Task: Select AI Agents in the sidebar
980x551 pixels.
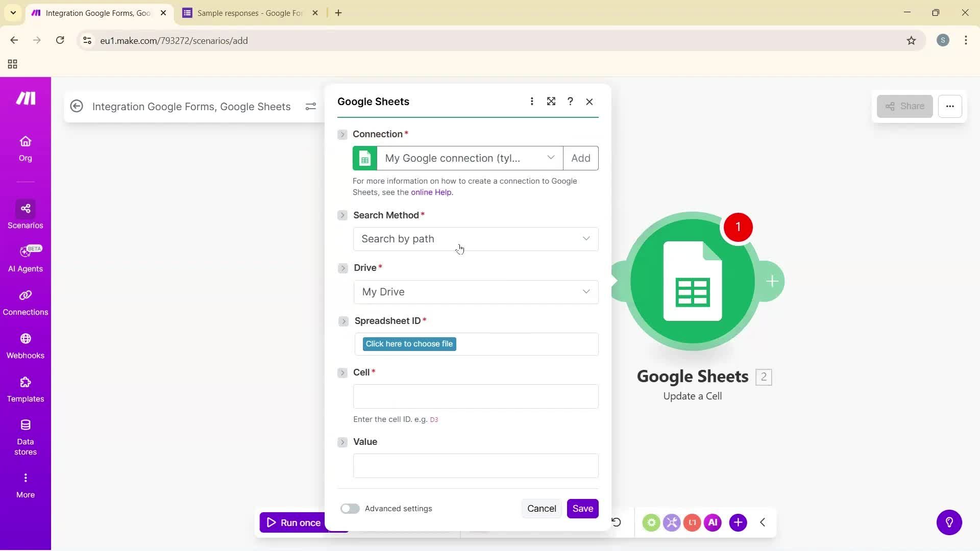Action: (x=25, y=259)
